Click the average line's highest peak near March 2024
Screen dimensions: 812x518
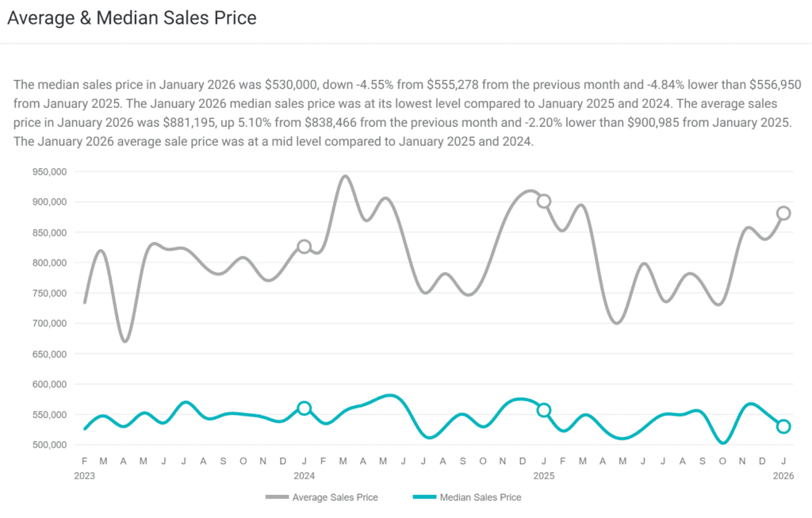345,176
